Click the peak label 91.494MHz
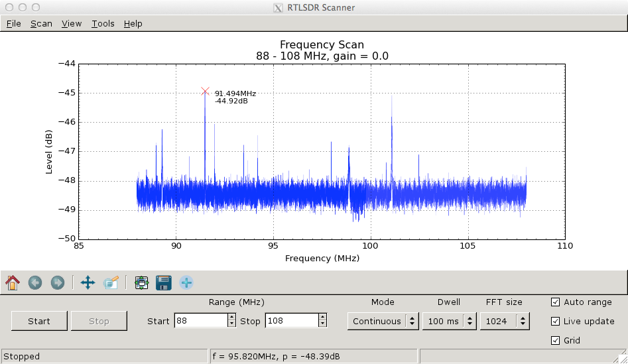Viewport: 628px width, 364px height. point(235,93)
